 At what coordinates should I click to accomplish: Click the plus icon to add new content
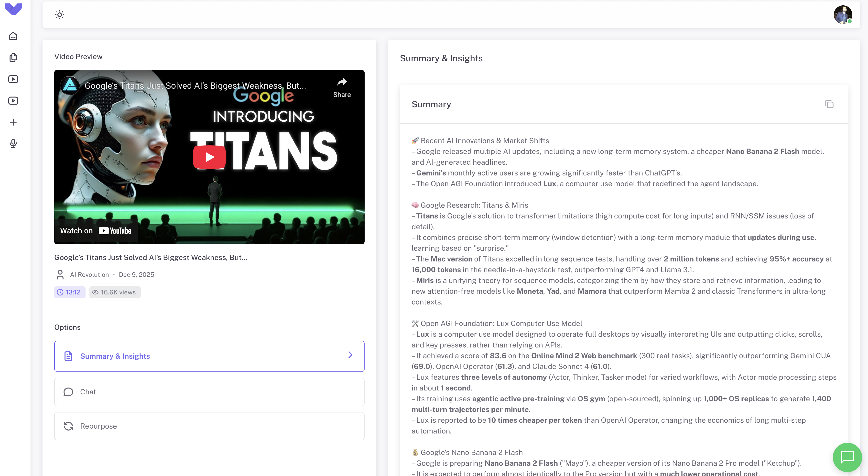coord(13,122)
